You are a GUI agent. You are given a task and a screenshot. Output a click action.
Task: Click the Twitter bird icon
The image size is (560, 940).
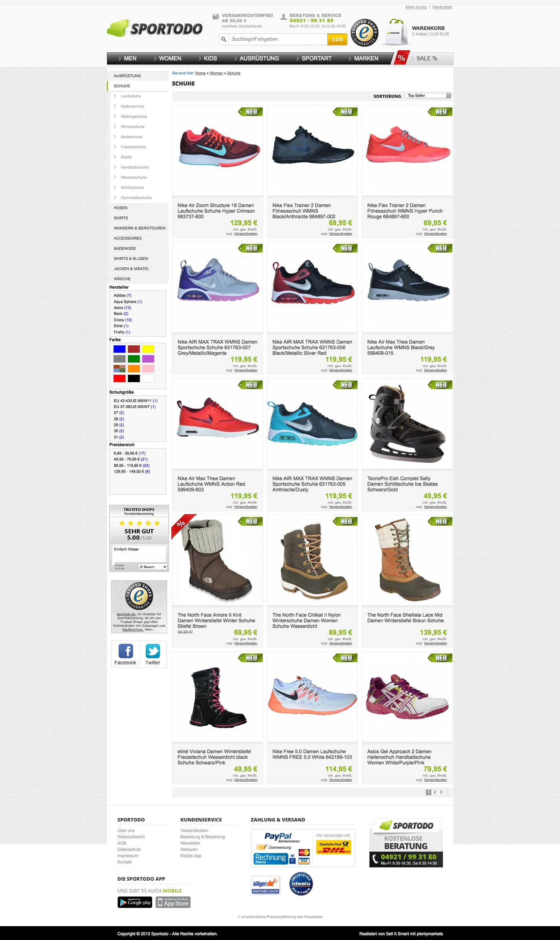point(152,651)
